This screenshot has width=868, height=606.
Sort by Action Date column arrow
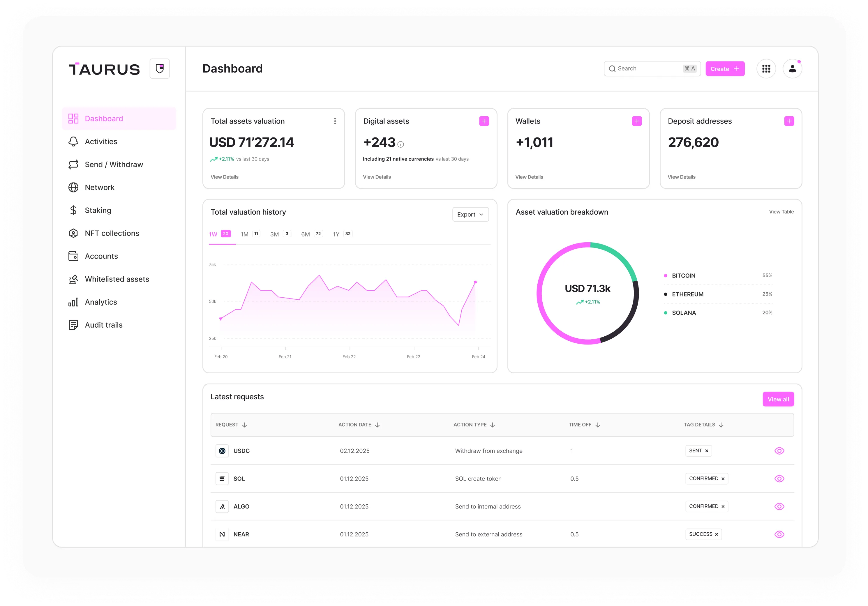coord(377,425)
